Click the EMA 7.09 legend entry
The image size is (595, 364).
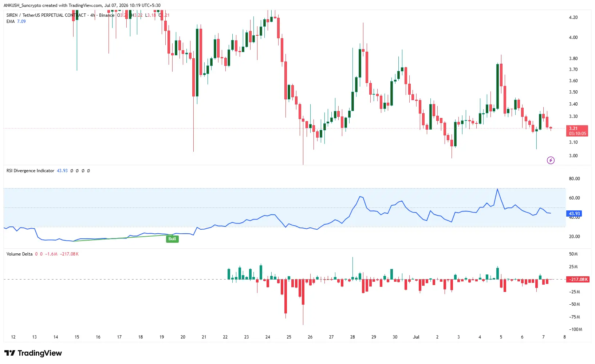pos(16,21)
